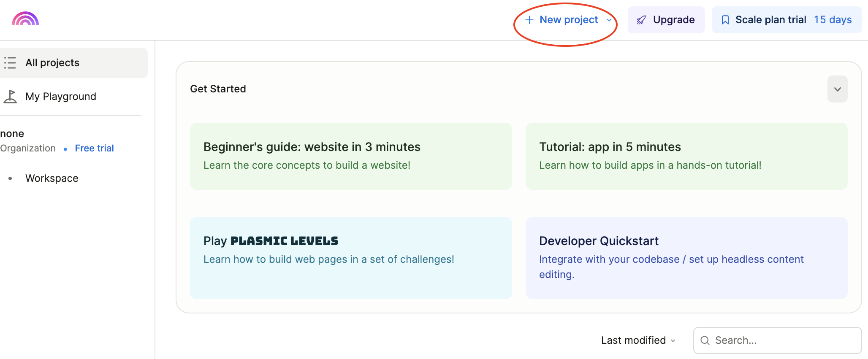Viewport: 868px width, 359px height.
Task: Click the New project button label
Action: tap(569, 20)
